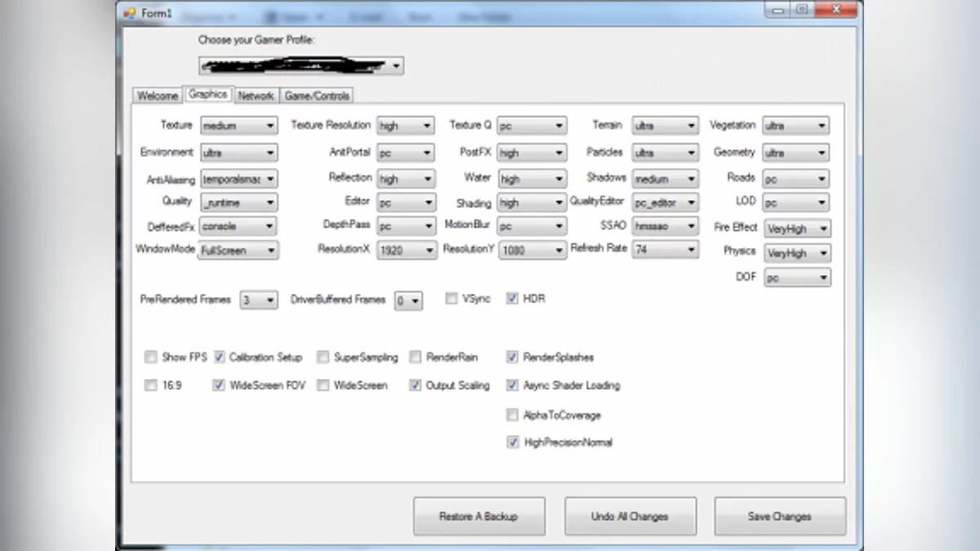Screen dimensions: 980x551
Task: Open the Reflection dropdown
Action: coord(406,179)
